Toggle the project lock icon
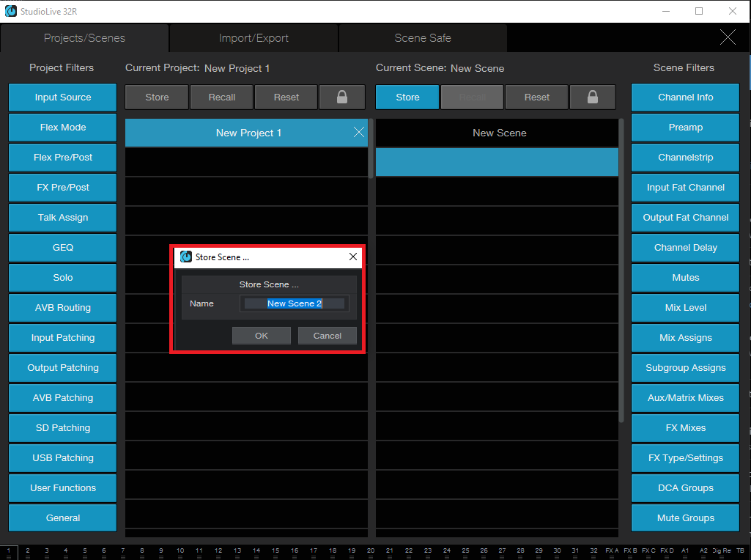Viewport: 751px width, 560px height. (x=342, y=97)
